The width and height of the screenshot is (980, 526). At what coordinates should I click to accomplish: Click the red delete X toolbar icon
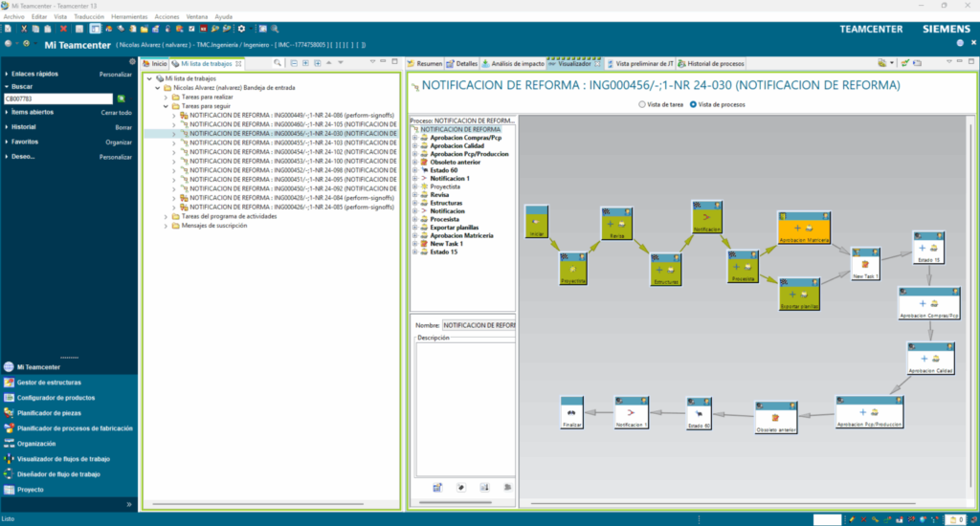(x=64, y=29)
